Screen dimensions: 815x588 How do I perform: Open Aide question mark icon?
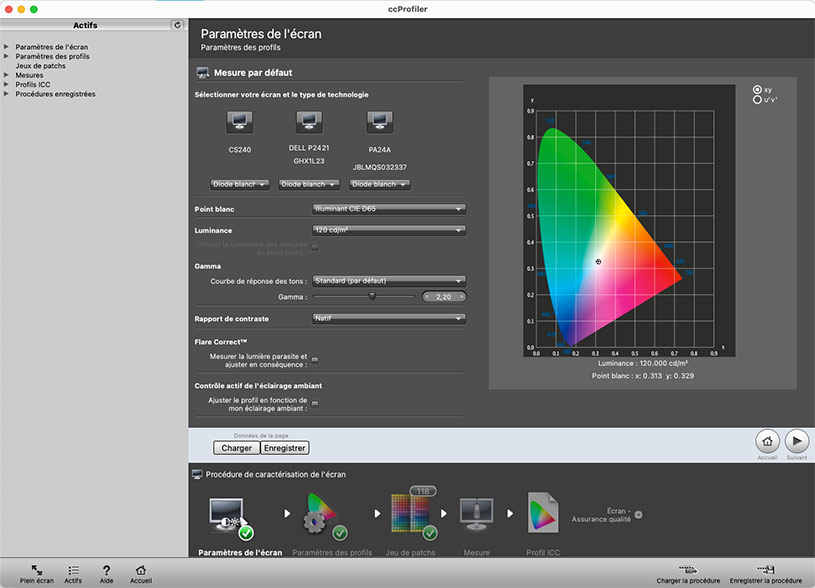pyautogui.click(x=106, y=570)
